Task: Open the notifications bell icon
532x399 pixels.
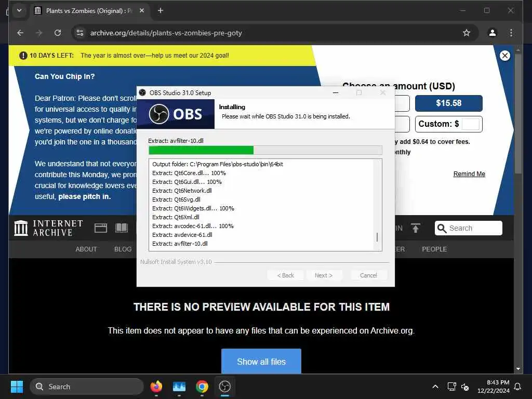Action: pyautogui.click(x=517, y=387)
